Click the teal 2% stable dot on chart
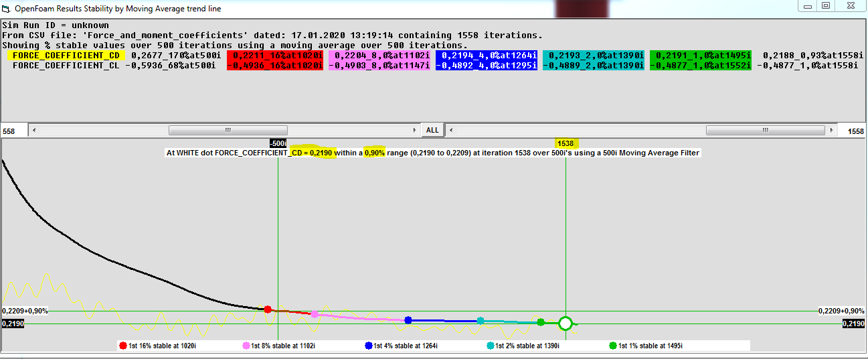Image resolution: width=868 pixels, height=359 pixels. (480, 321)
